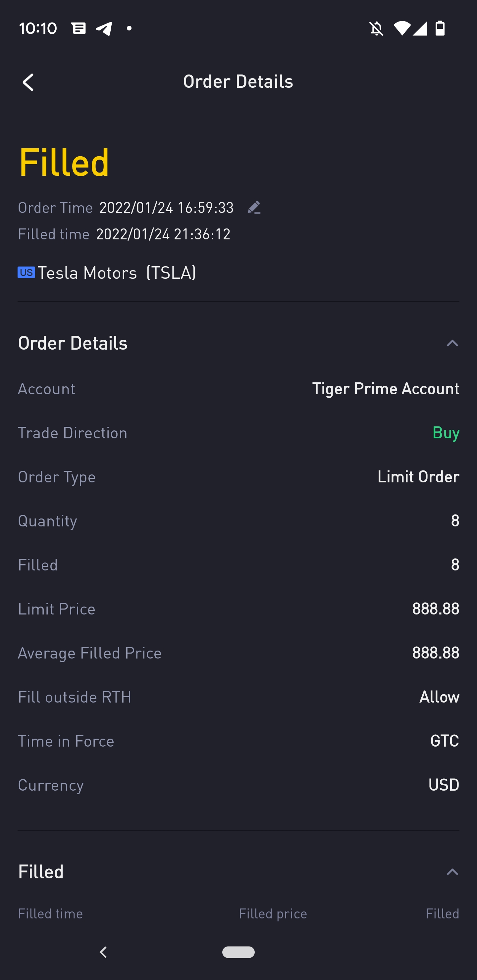Viewport: 477px width, 980px height.
Task: Tap the Limit Price value 888.88
Action: (x=436, y=609)
